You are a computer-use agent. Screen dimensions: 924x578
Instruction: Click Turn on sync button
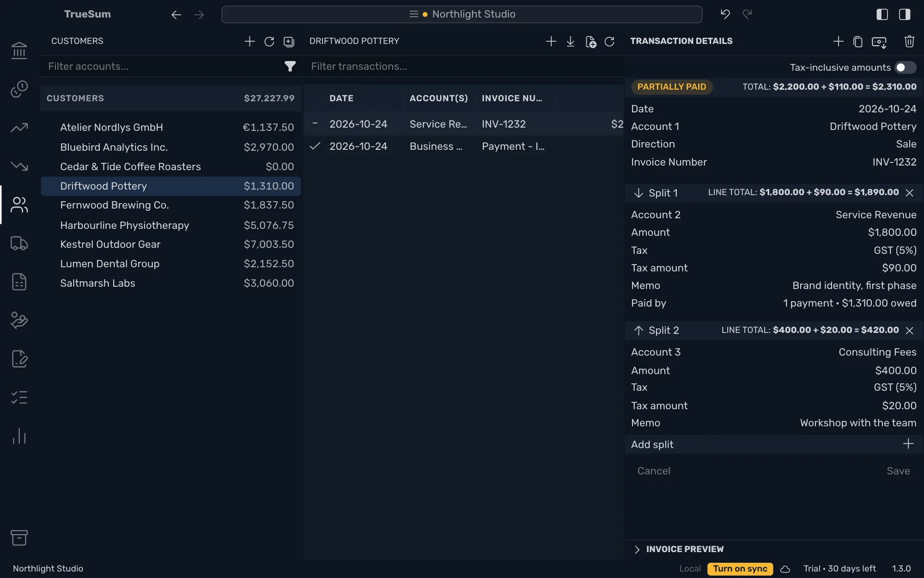click(x=740, y=569)
